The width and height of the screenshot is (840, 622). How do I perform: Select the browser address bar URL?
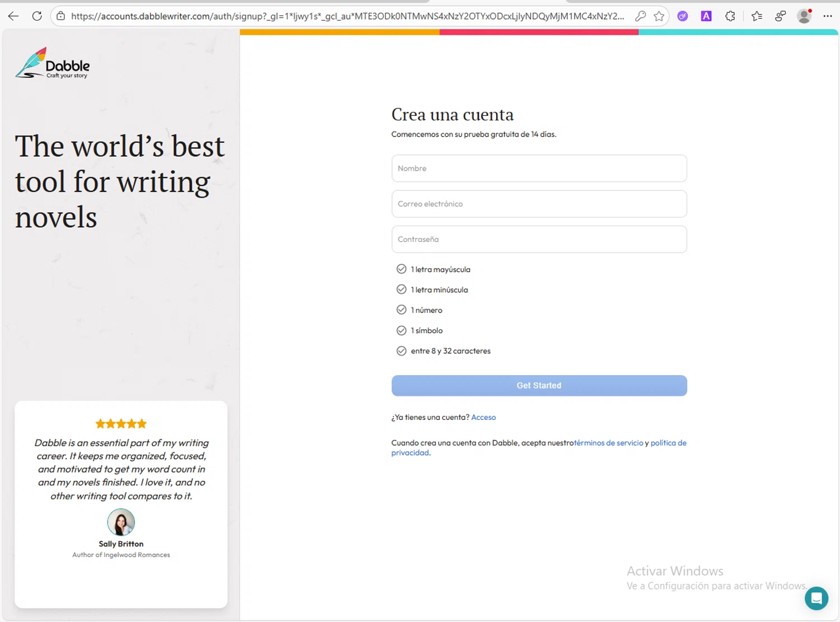click(347, 16)
